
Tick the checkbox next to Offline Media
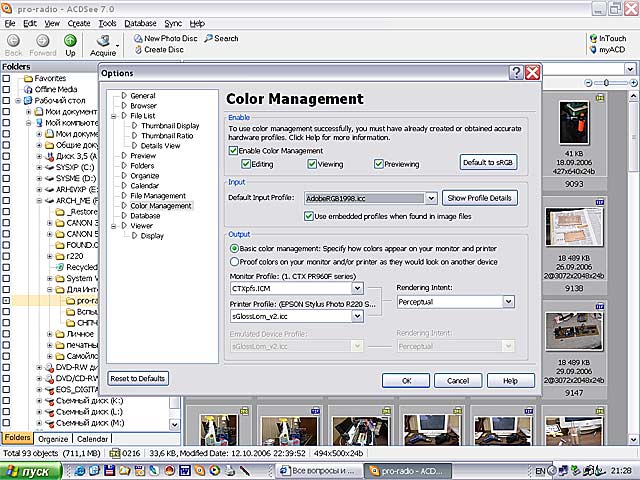[6, 89]
